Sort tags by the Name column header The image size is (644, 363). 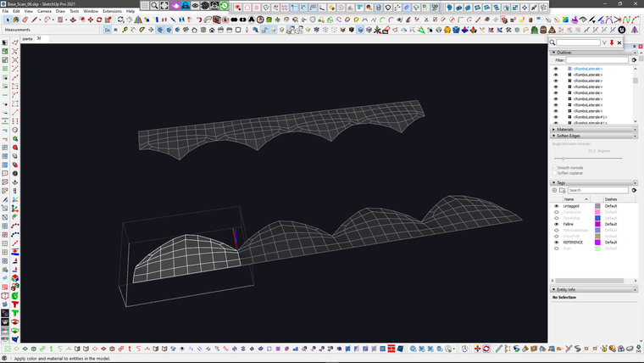tap(568, 198)
